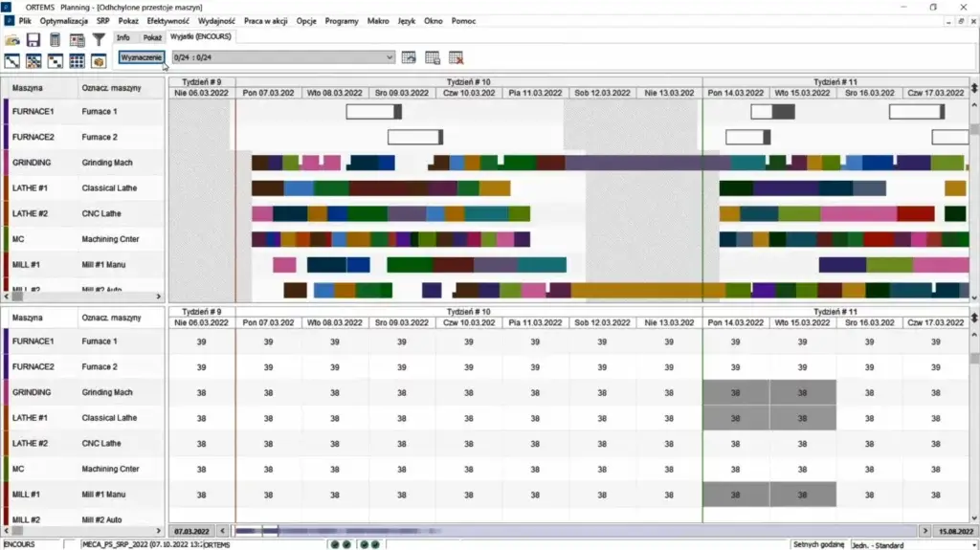Switch to the Pokaż tab
The height and width of the screenshot is (550, 980).
[x=152, y=37]
